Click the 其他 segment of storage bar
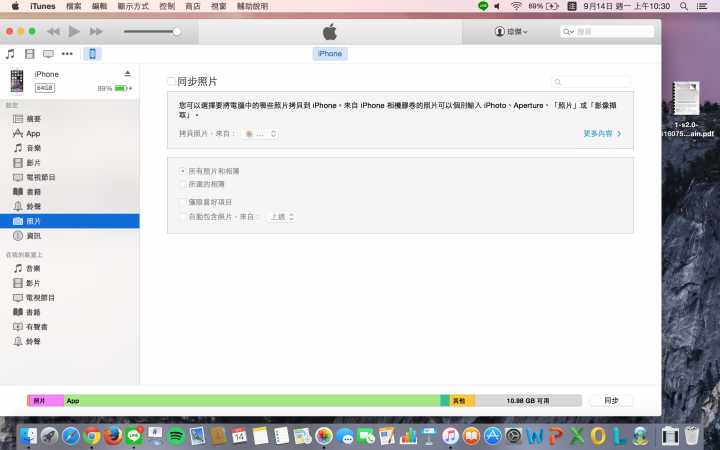The width and height of the screenshot is (720, 450). coord(462,400)
